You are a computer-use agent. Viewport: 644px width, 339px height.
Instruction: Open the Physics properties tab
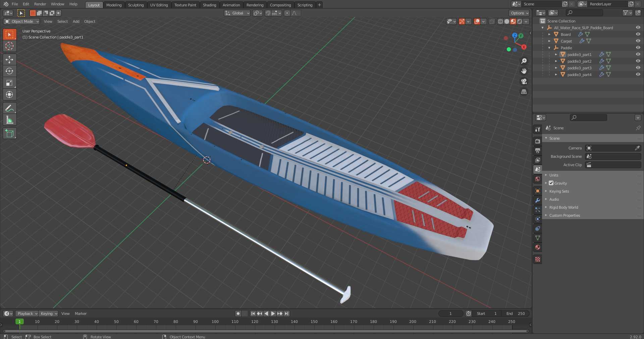[x=538, y=219]
